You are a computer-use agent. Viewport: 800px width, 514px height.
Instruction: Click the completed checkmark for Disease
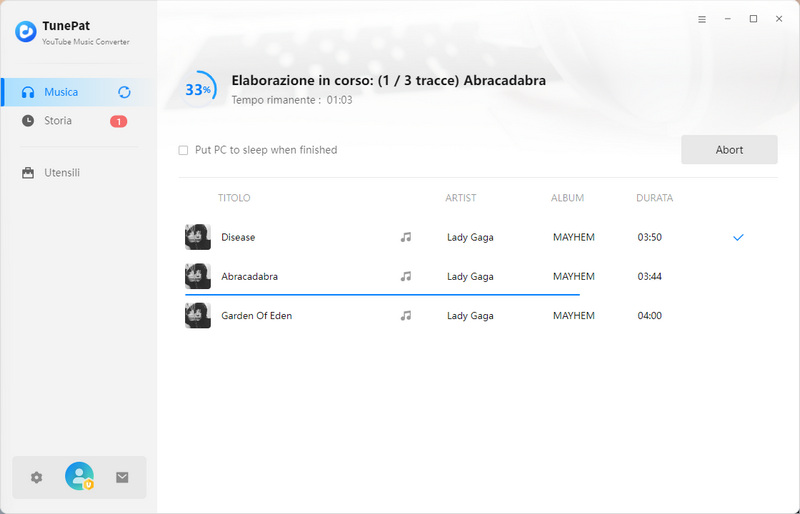(738, 237)
